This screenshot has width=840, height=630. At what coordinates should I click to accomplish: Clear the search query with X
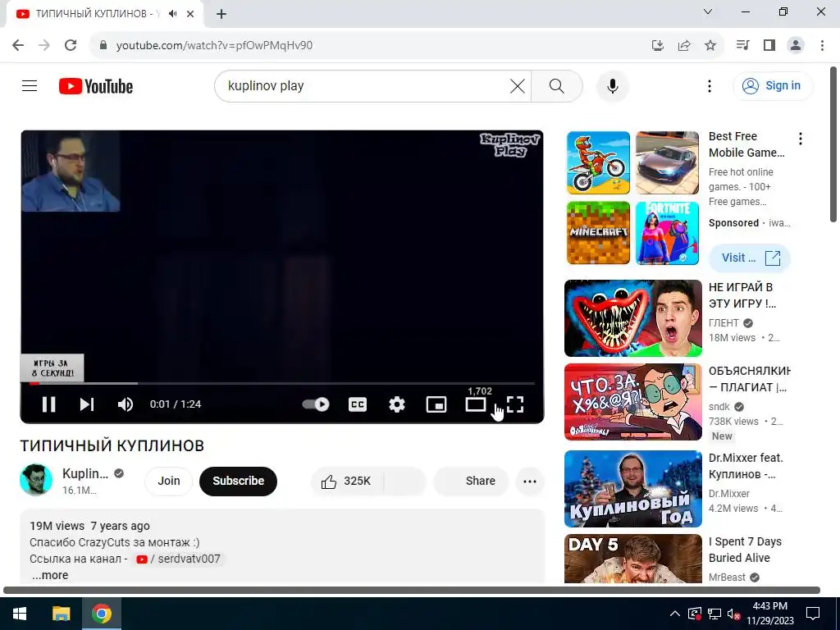click(517, 85)
